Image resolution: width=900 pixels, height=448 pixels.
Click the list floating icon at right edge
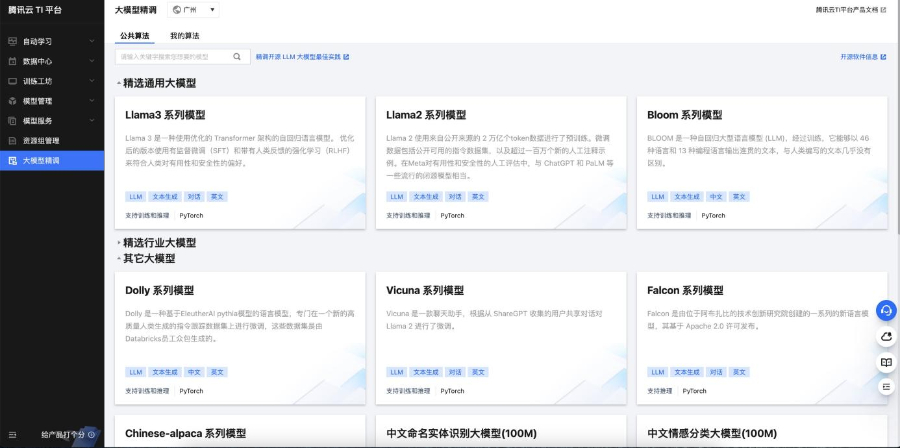click(886, 386)
